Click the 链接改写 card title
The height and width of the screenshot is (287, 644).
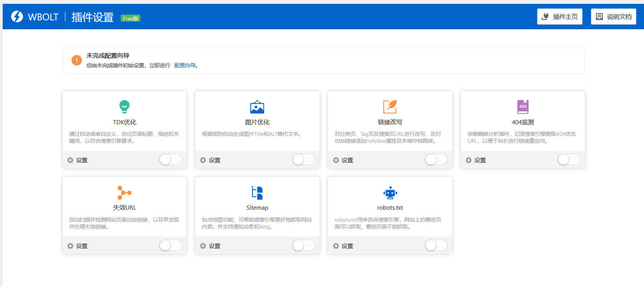(390, 122)
